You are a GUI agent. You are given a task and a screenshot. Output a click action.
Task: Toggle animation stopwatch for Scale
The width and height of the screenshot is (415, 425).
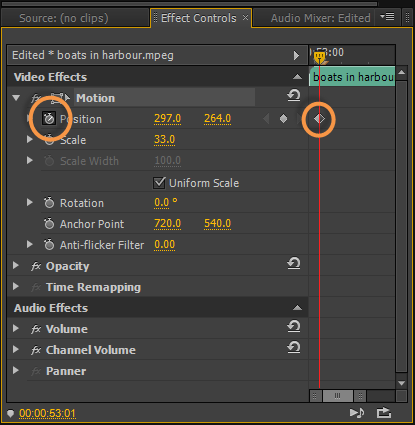[49, 140]
